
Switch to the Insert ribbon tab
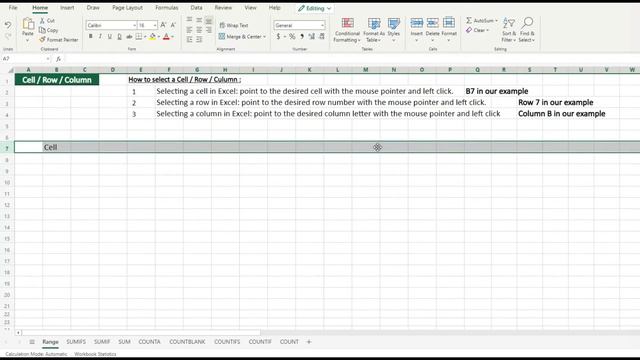click(67, 8)
